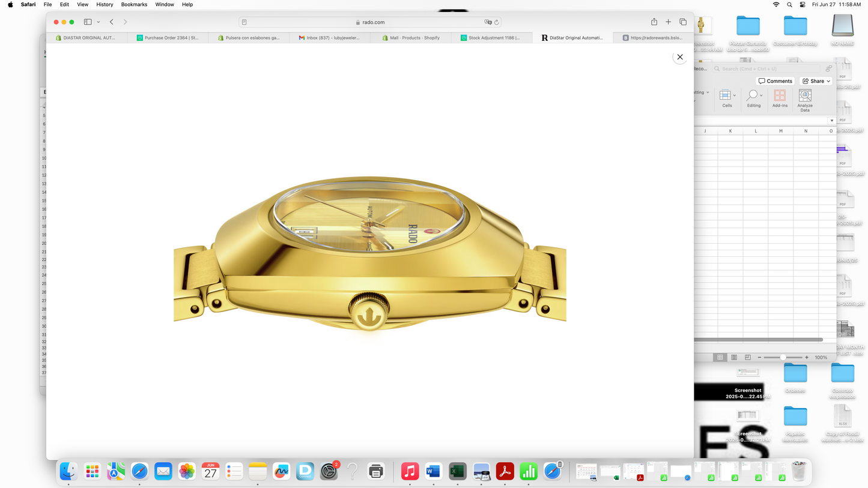Open the Bookmarks menu
The image size is (868, 488).
(134, 4)
